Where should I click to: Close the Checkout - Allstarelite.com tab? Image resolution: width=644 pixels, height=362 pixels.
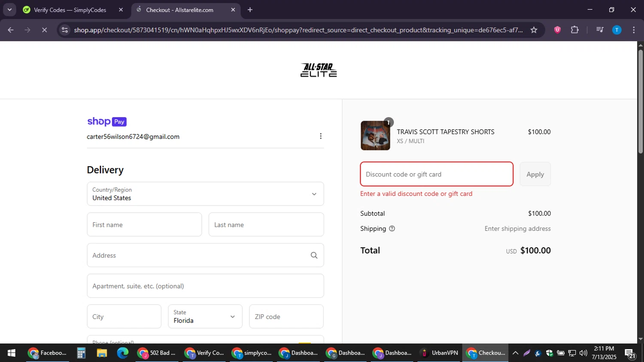click(x=233, y=10)
